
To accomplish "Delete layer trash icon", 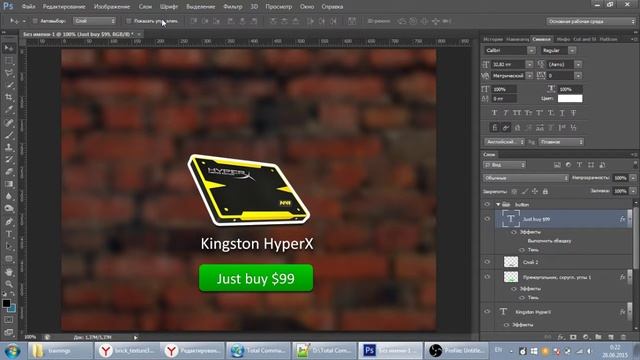I will point(623,337).
